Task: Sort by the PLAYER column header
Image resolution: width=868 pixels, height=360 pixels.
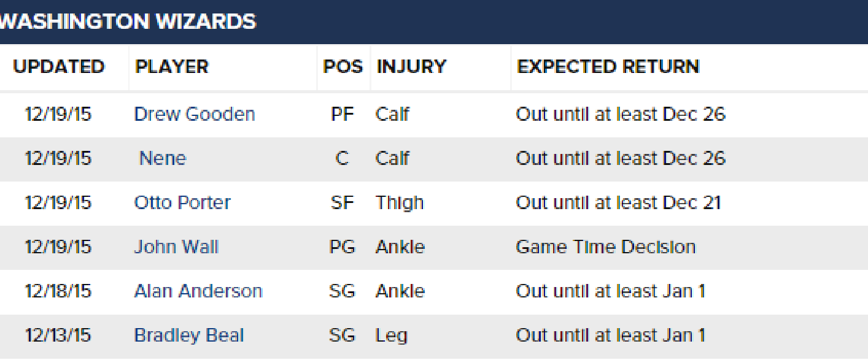Action: click(x=172, y=66)
